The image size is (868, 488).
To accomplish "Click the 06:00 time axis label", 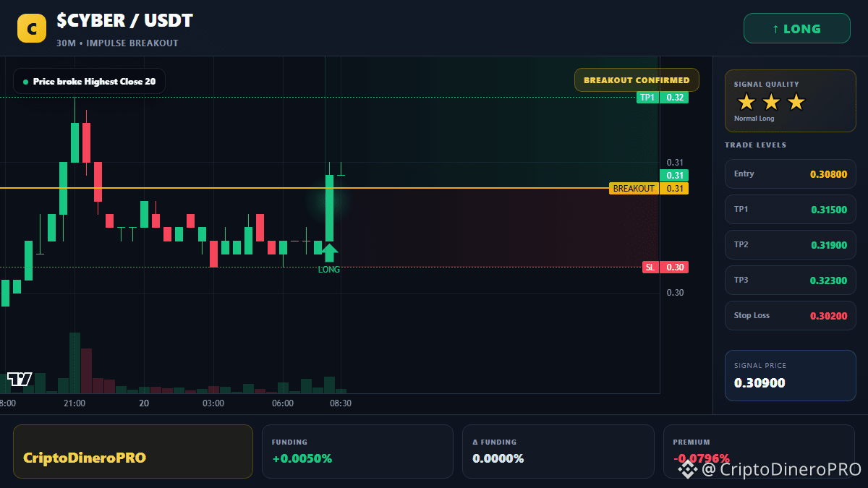I will tap(283, 403).
